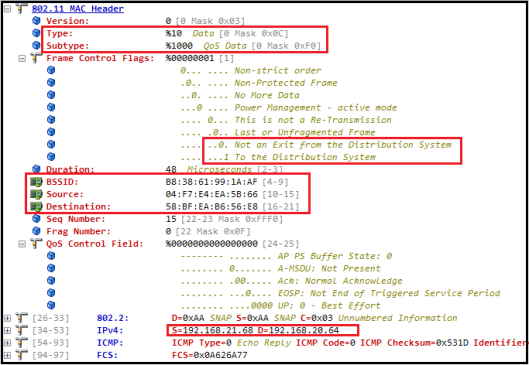The height and width of the screenshot is (365, 529).
Task: Click the cube icon for Re-Transmission flag
Action: point(51,119)
